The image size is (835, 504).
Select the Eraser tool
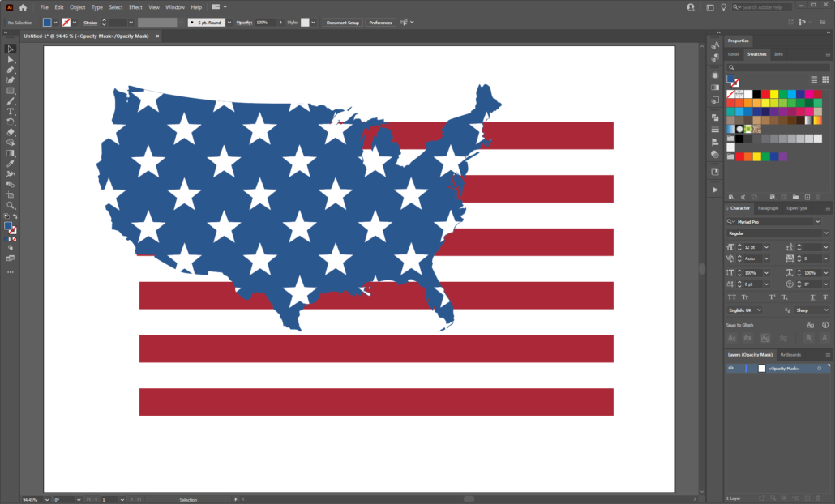(10, 132)
